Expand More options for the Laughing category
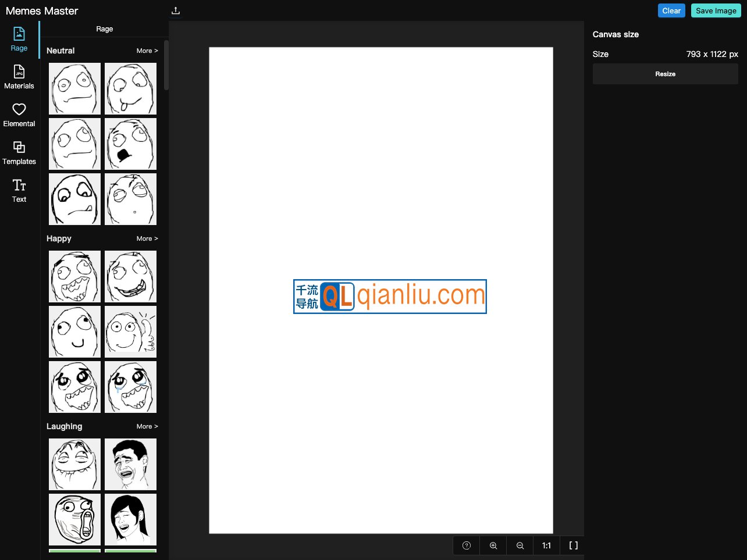 point(147,426)
